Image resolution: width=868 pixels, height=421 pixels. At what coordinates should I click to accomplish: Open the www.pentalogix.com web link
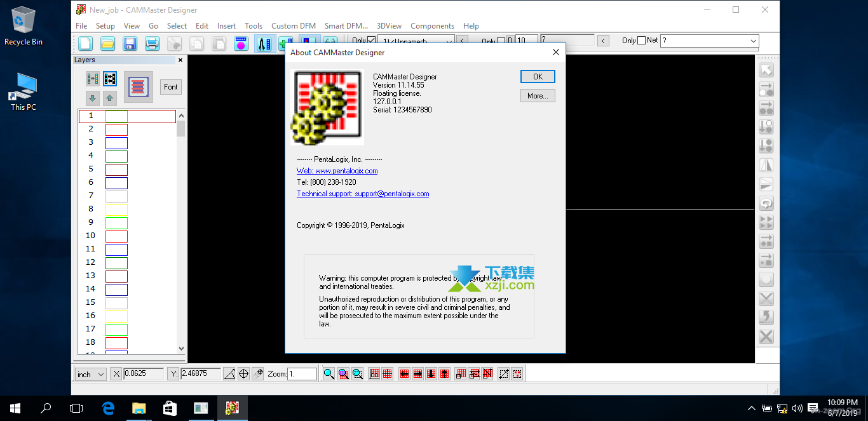click(x=337, y=171)
